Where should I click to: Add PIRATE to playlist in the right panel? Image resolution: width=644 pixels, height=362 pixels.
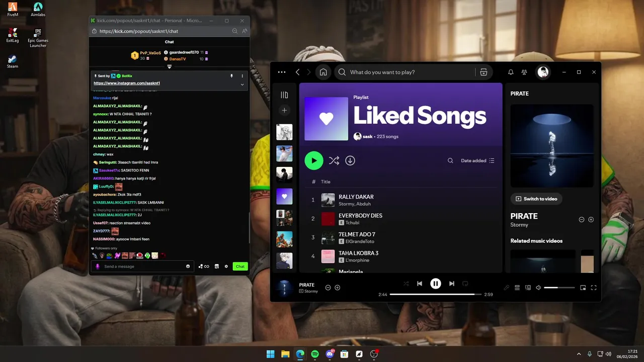click(x=591, y=220)
